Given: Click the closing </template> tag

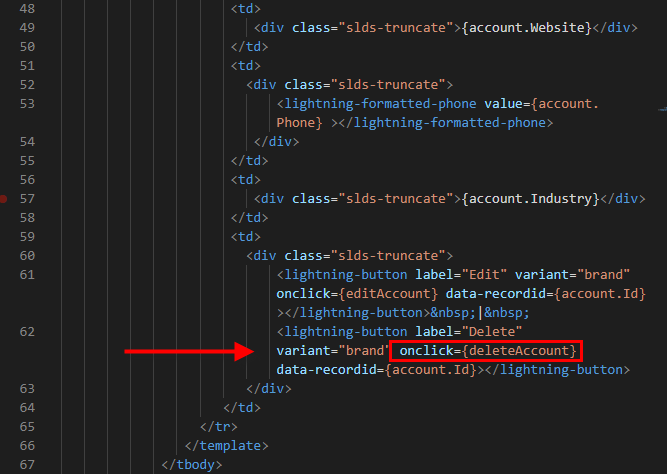Looking at the screenshot, I should [227, 445].
